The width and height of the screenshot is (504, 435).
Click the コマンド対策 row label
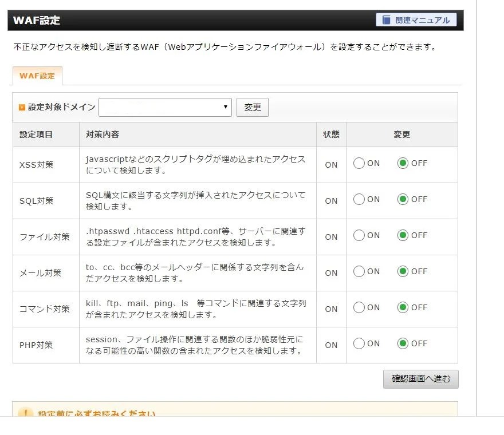44,309
